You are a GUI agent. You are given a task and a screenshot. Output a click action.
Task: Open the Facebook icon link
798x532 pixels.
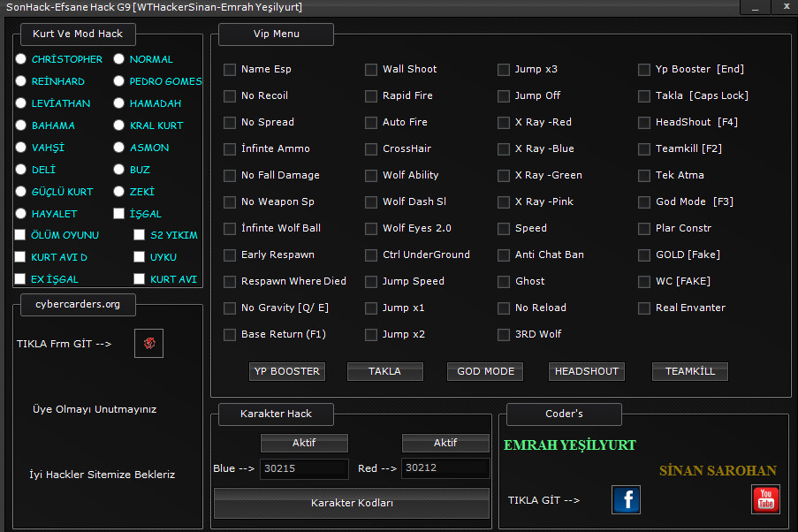[626, 499]
